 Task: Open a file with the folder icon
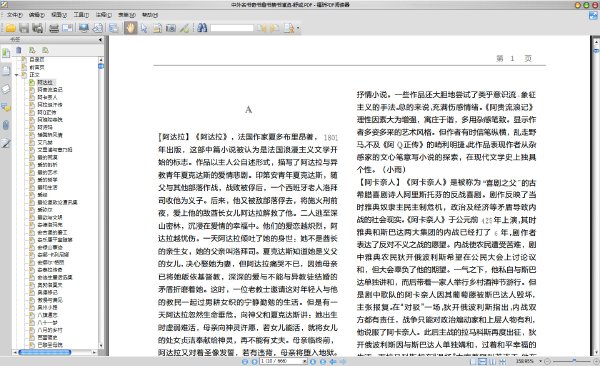[x=10, y=28]
